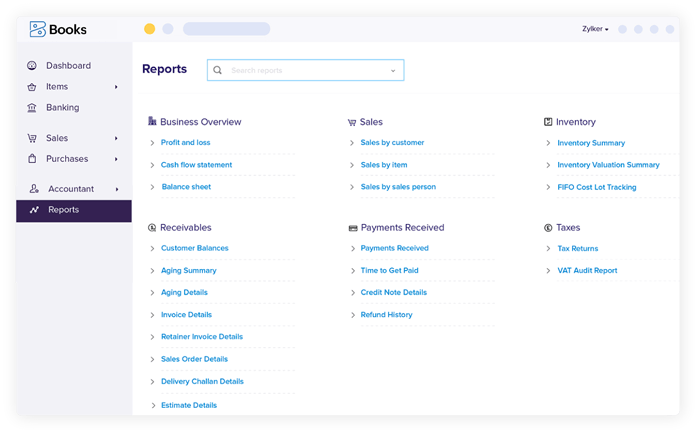Expand the Sales sidebar submenu arrow
695x430 pixels.
[116, 138]
